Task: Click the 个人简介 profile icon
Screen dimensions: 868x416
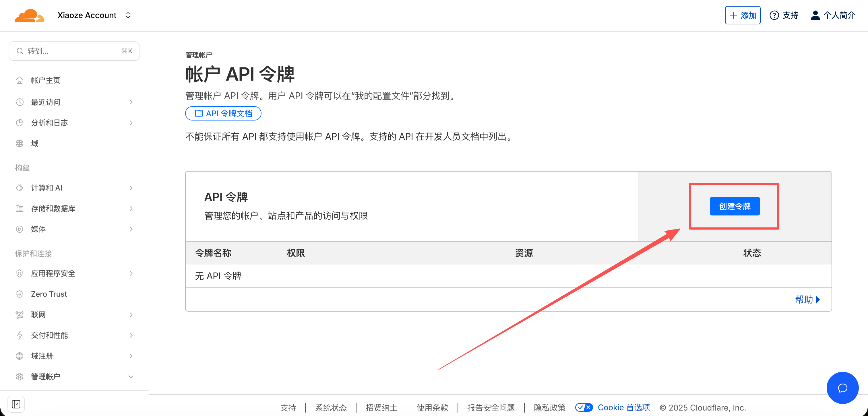Action: [815, 15]
